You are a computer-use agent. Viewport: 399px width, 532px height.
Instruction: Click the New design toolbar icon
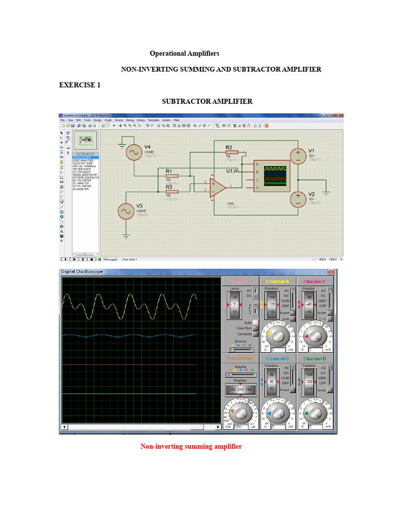tap(63, 126)
